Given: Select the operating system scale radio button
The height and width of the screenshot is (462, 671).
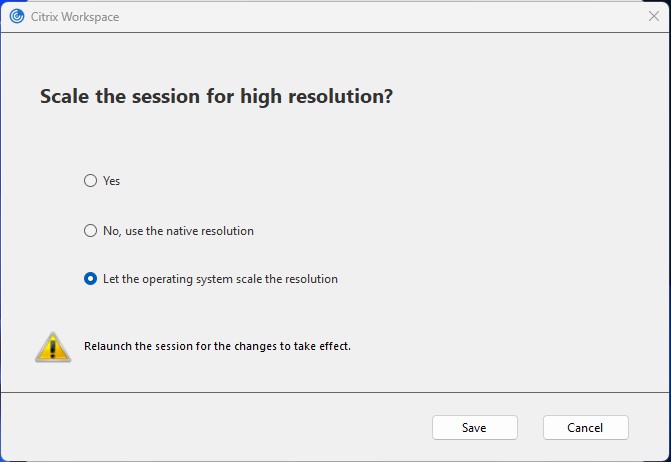Looking at the screenshot, I should pos(90,279).
